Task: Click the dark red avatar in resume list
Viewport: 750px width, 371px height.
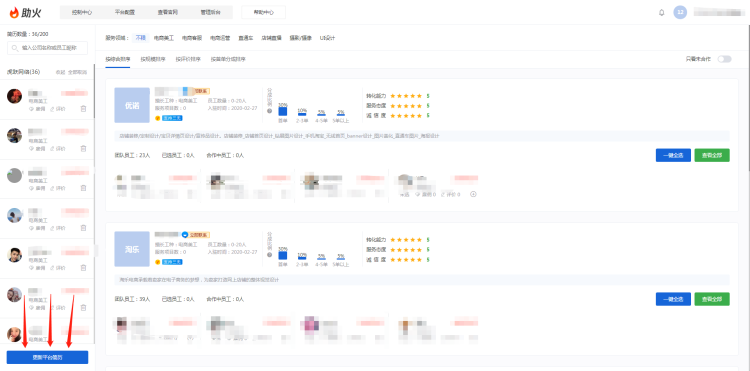Action: [14, 96]
